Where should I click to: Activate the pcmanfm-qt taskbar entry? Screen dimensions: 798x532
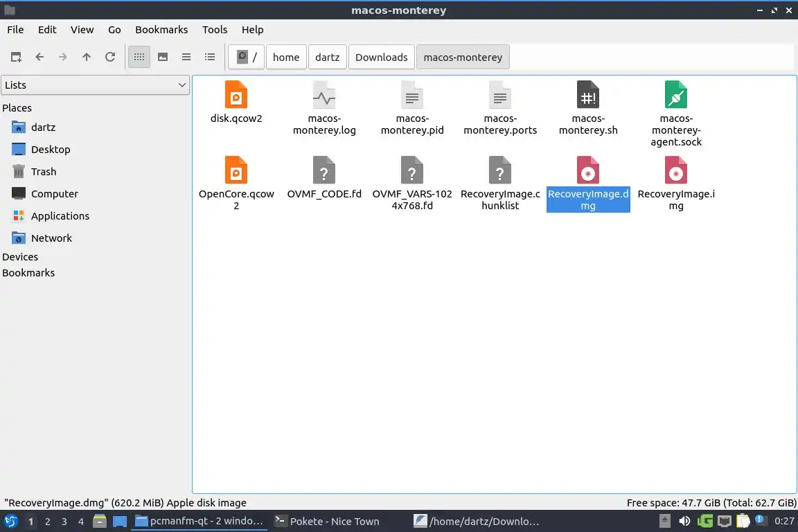(199, 522)
